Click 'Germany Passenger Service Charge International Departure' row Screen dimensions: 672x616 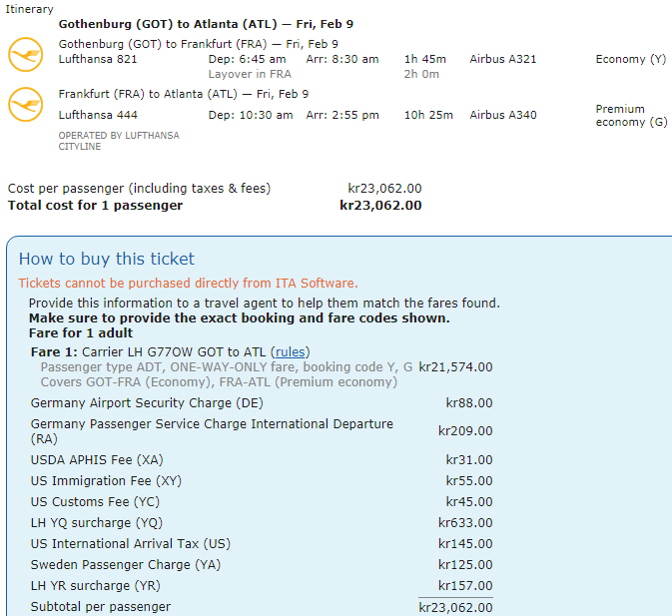[212, 431]
